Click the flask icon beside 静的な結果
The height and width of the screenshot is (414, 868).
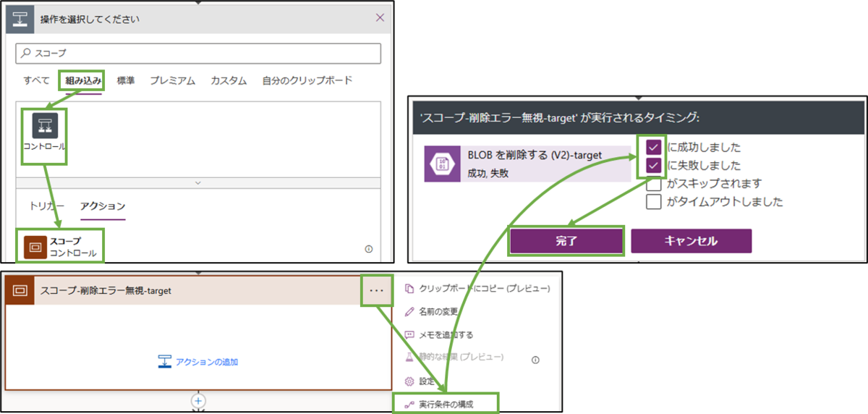[409, 358]
